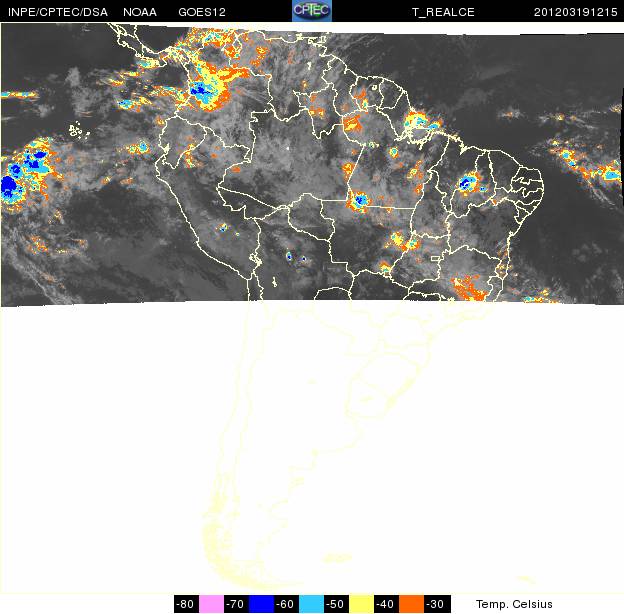This screenshot has height=614, width=624.
Task: Click the INPE/CPTEC/DSA header text
Action: [58, 12]
